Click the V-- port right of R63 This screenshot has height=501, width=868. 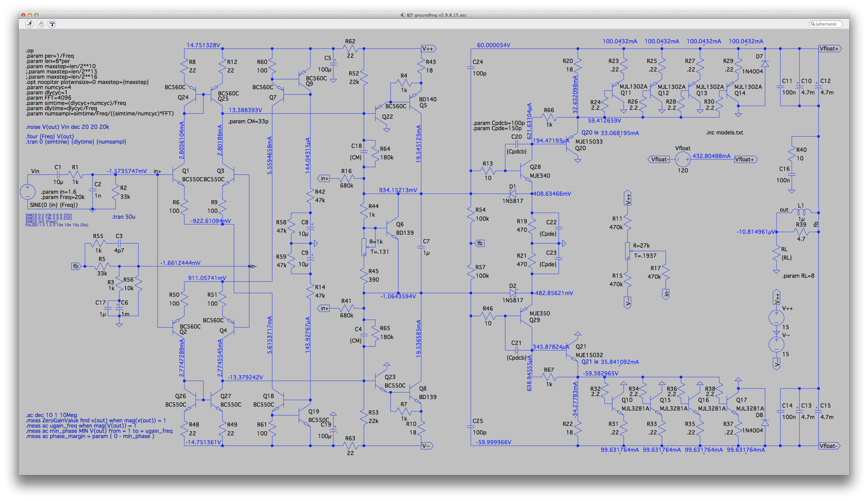(427, 446)
